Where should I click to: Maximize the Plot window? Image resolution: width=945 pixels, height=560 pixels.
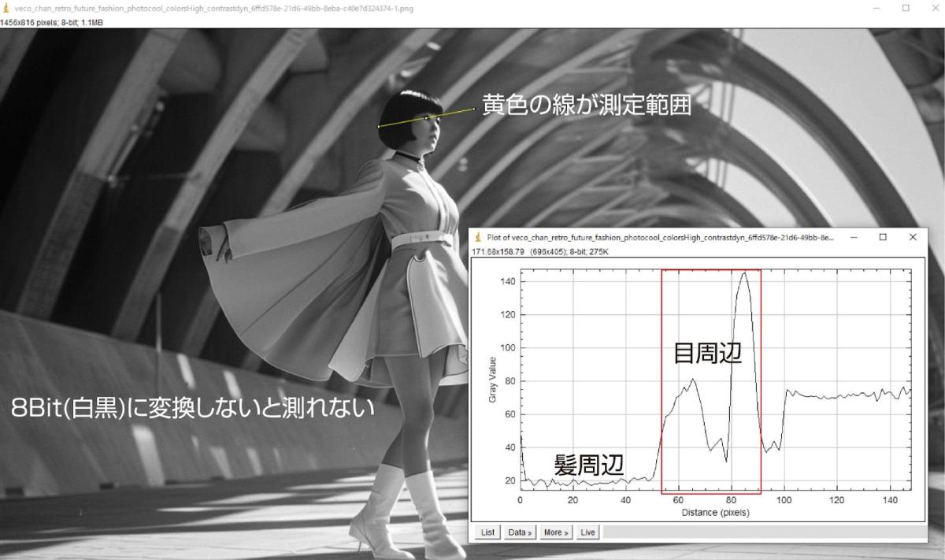tap(883, 237)
